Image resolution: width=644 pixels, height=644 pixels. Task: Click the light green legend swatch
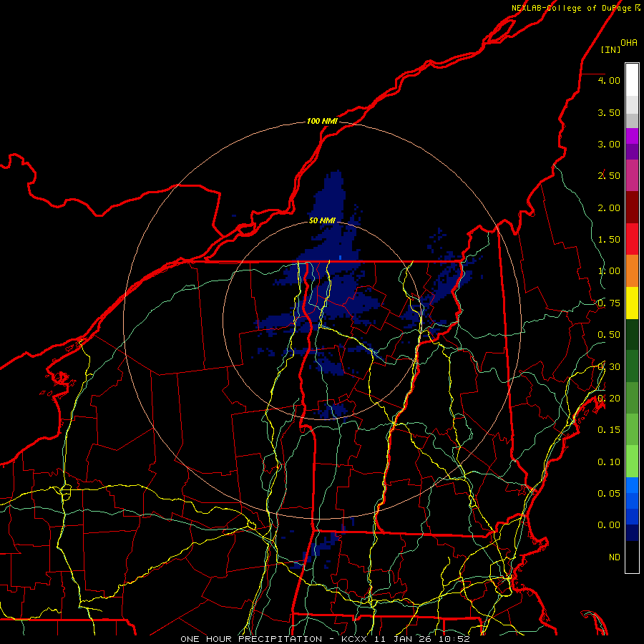(632, 462)
